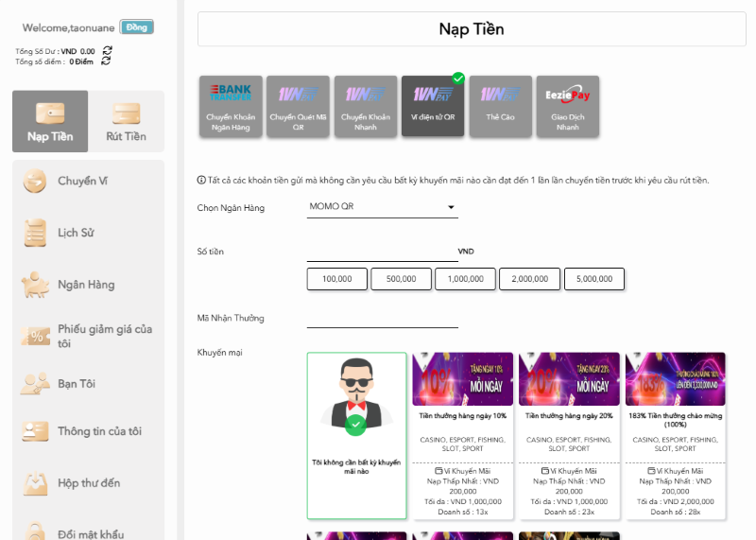This screenshot has height=540, width=756.
Task: Select the no promotion option card
Action: [x=356, y=435]
